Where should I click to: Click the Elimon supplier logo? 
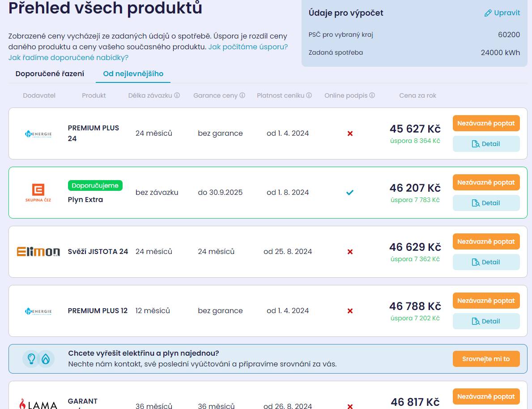pos(38,252)
